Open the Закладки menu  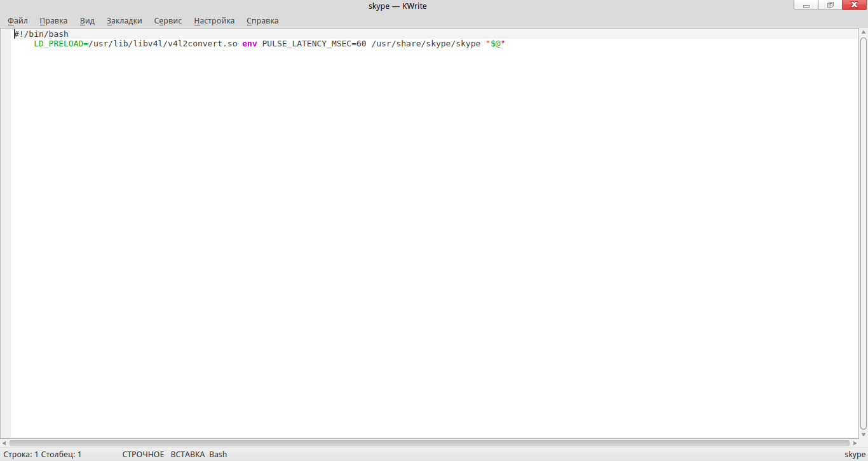coord(125,20)
